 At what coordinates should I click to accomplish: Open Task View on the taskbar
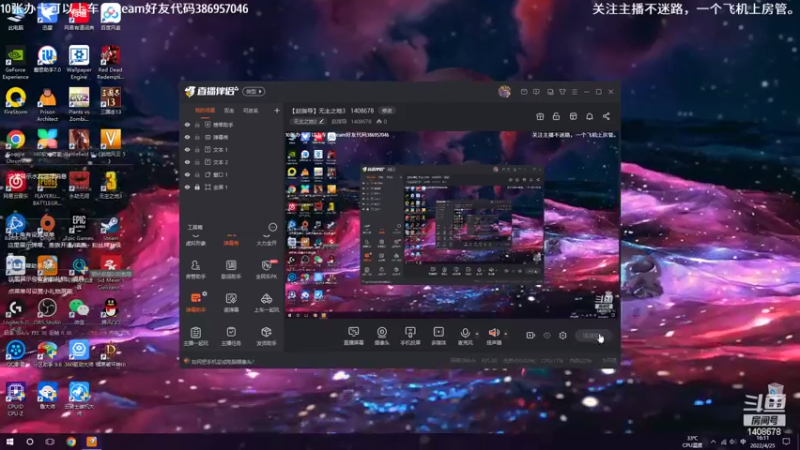pyautogui.click(x=49, y=442)
